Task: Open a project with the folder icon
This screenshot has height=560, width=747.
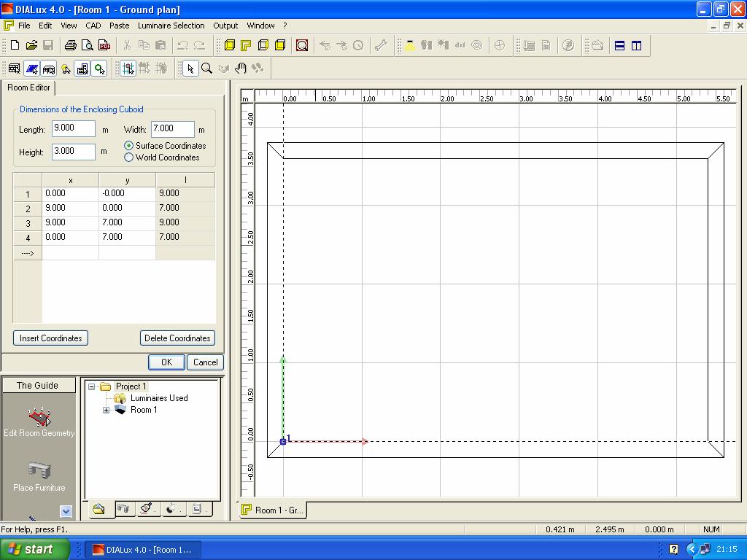Action: click(31, 45)
